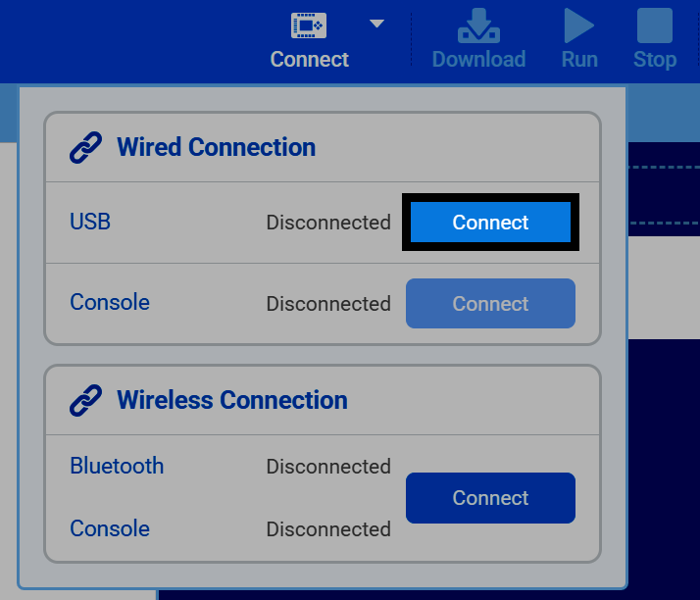
Task: Click the USB Disconnected status text
Action: click(328, 223)
